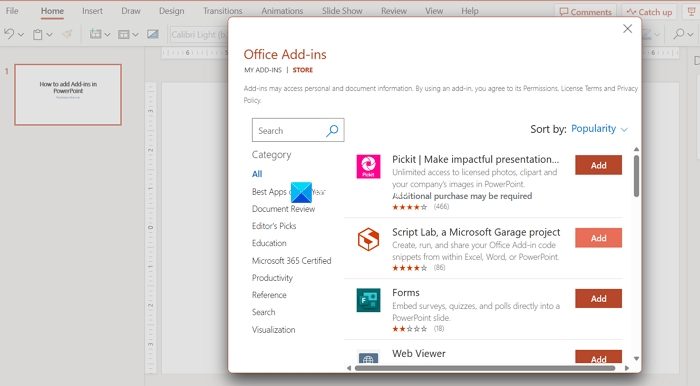This screenshot has width=700, height=386.
Task: Click the Calibri Light font name box
Action: 199,34
